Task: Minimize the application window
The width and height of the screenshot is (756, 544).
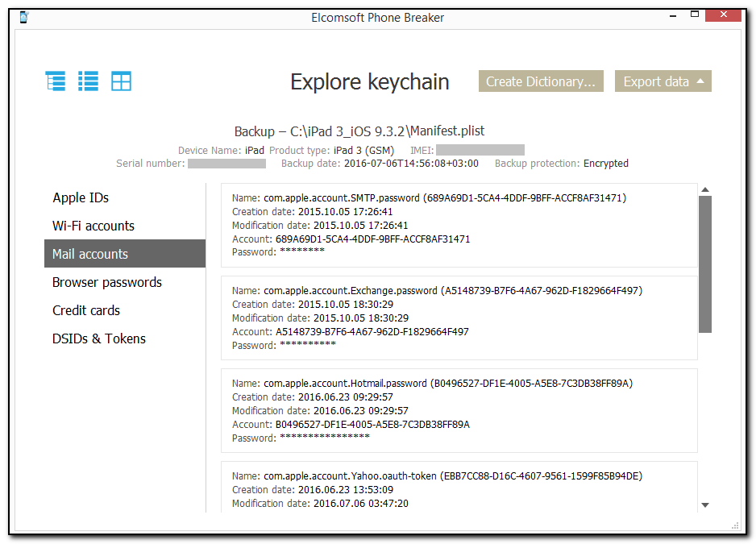Action: (x=672, y=15)
